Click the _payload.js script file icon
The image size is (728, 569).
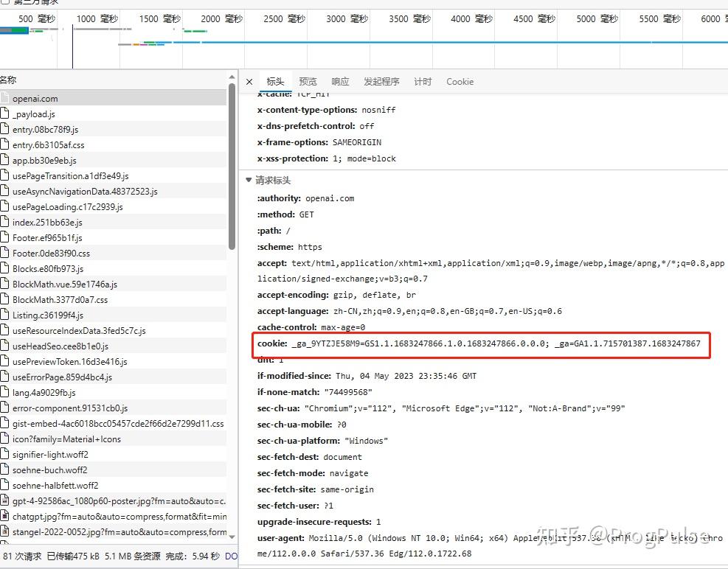(x=7, y=114)
